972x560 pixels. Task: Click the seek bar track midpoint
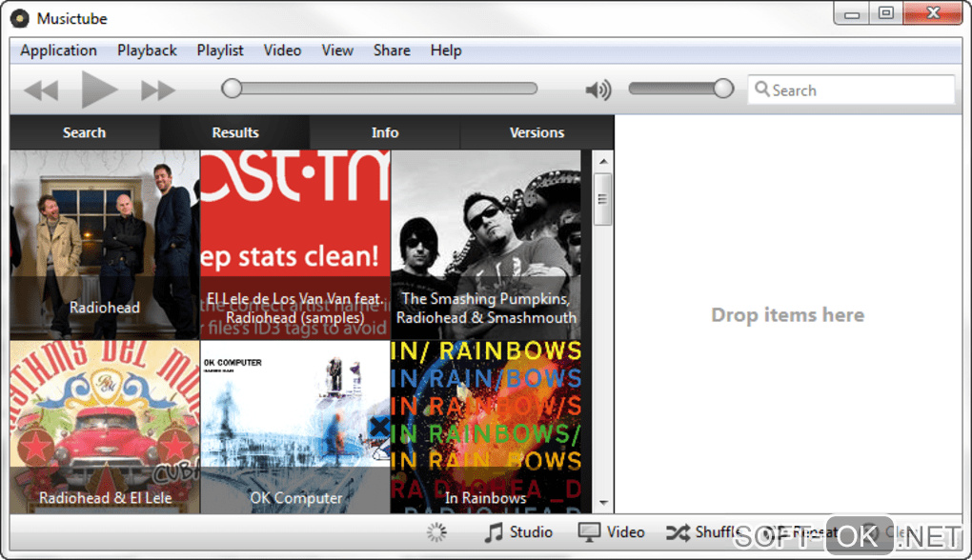click(x=379, y=89)
